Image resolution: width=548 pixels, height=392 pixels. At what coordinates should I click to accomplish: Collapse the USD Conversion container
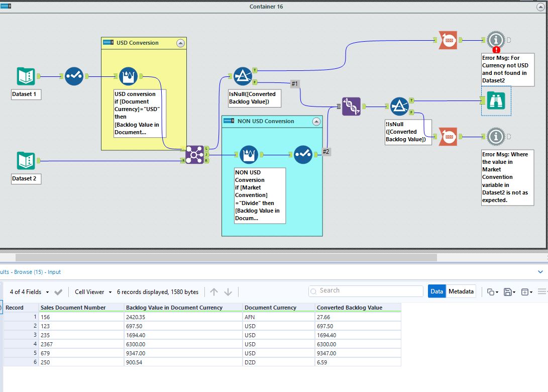coord(181,43)
